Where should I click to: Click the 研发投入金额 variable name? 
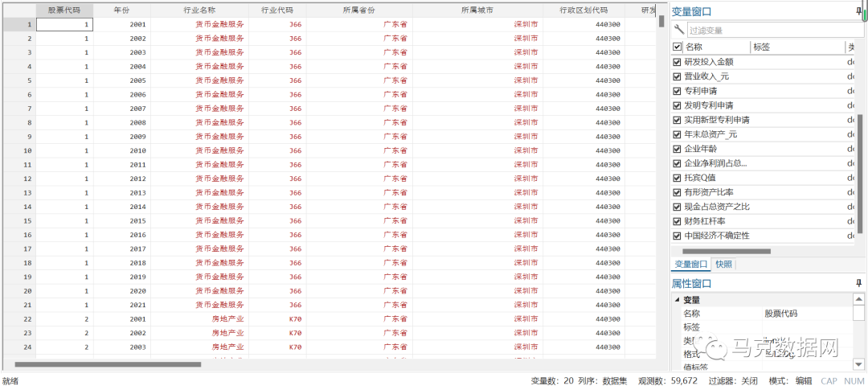[x=709, y=62]
